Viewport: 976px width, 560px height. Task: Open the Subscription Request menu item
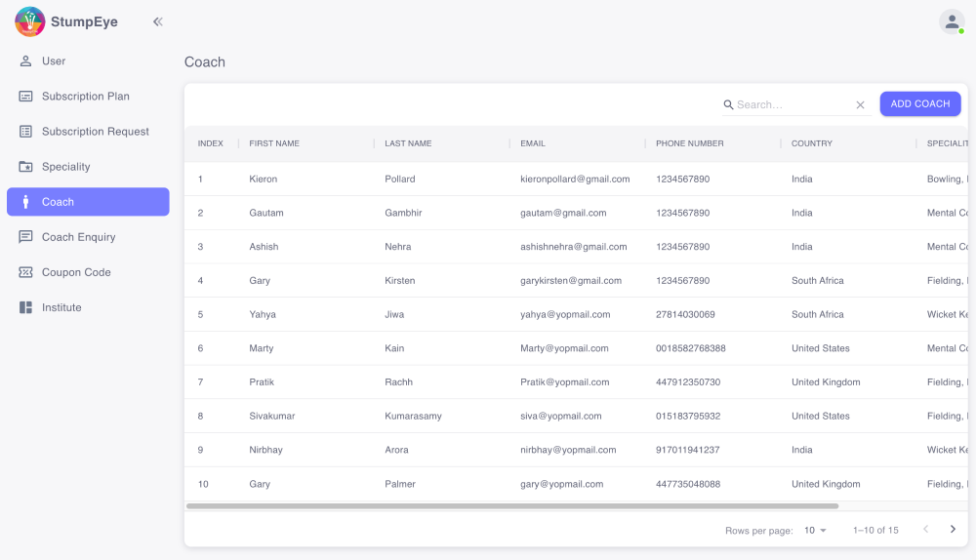pyautogui.click(x=95, y=132)
